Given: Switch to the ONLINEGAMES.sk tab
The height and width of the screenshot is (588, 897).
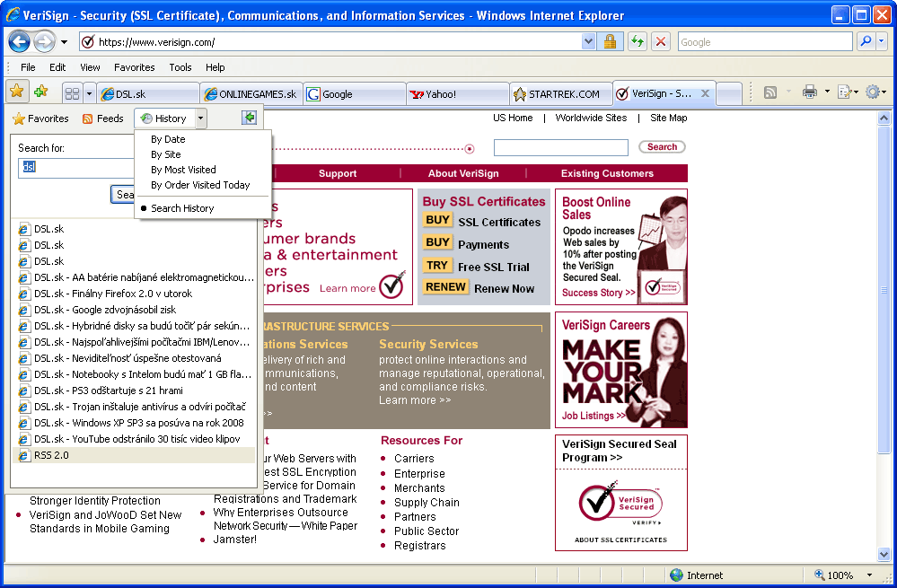Looking at the screenshot, I should (251, 93).
